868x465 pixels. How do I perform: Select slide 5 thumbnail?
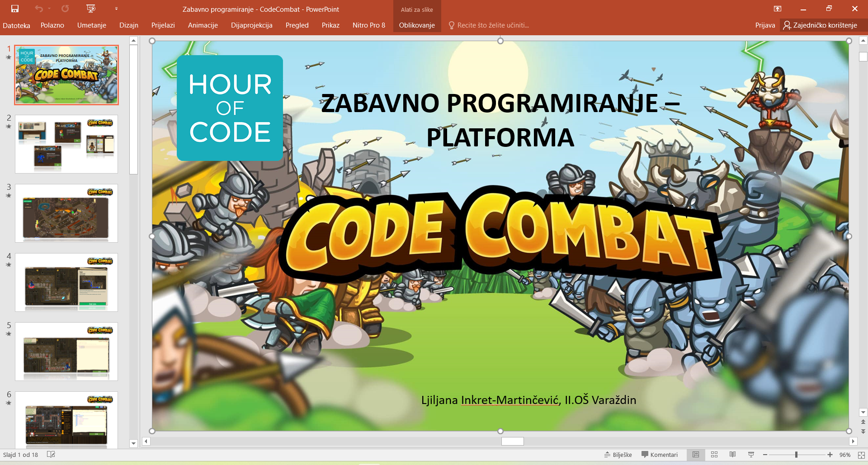click(x=66, y=352)
